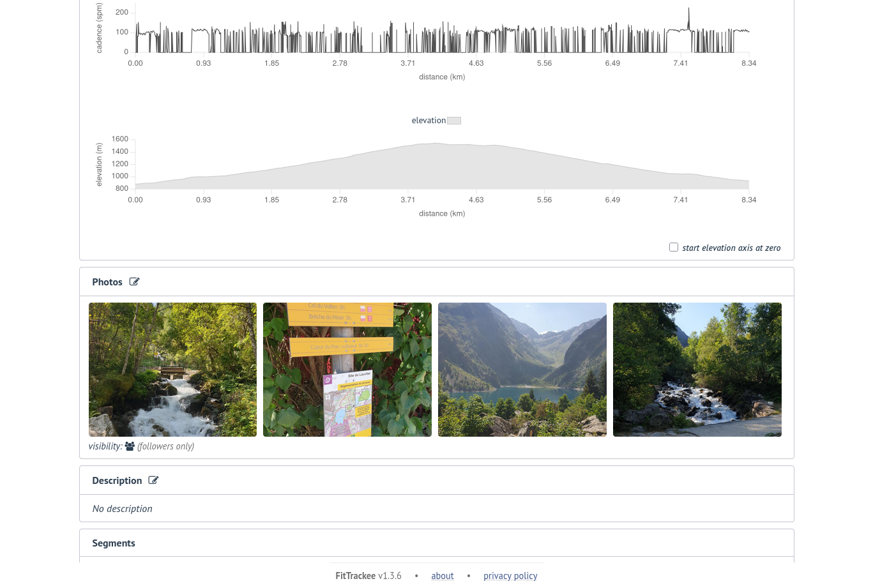
Task: Click the v1.3.6 version text
Action: point(390,576)
